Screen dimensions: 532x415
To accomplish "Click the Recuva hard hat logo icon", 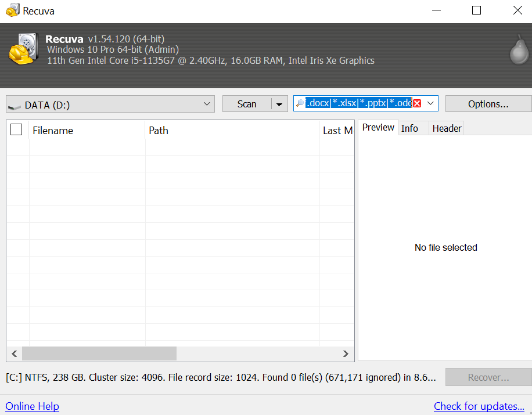I will pyautogui.click(x=23, y=49).
